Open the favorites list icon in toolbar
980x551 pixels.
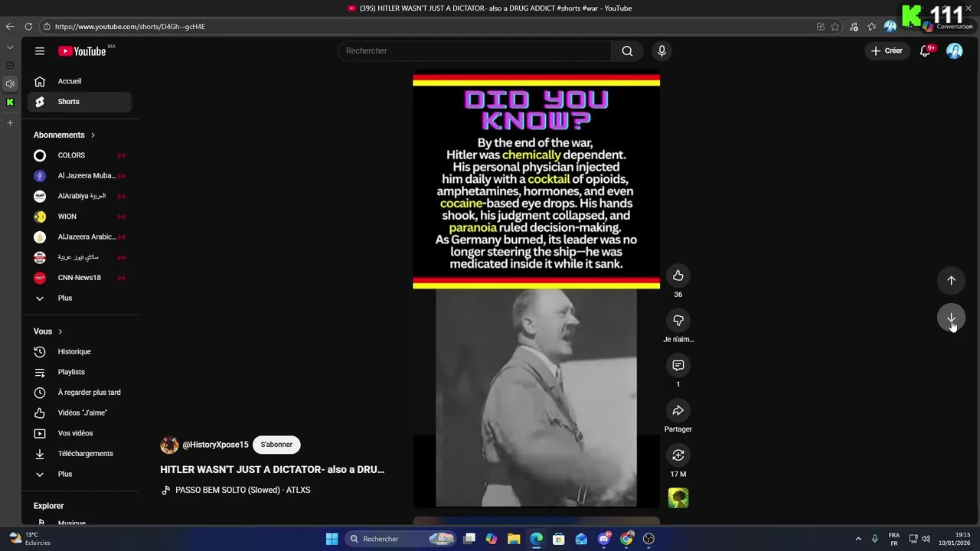872,26
